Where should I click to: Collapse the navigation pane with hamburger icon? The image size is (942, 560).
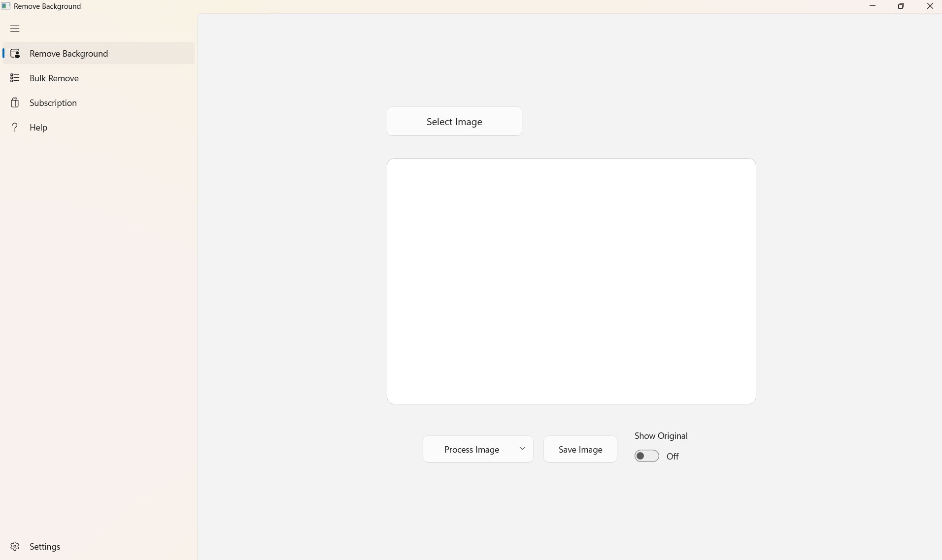tap(15, 29)
